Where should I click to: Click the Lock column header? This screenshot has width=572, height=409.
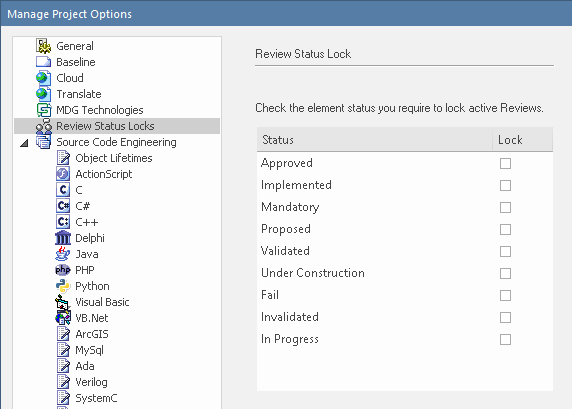coord(523,139)
